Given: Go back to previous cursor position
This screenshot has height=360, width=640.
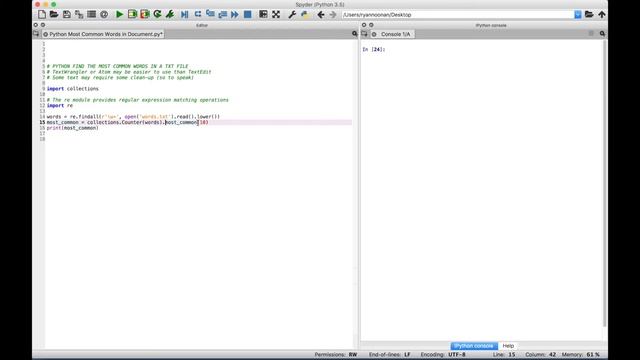Looking at the screenshot, I should point(321,15).
